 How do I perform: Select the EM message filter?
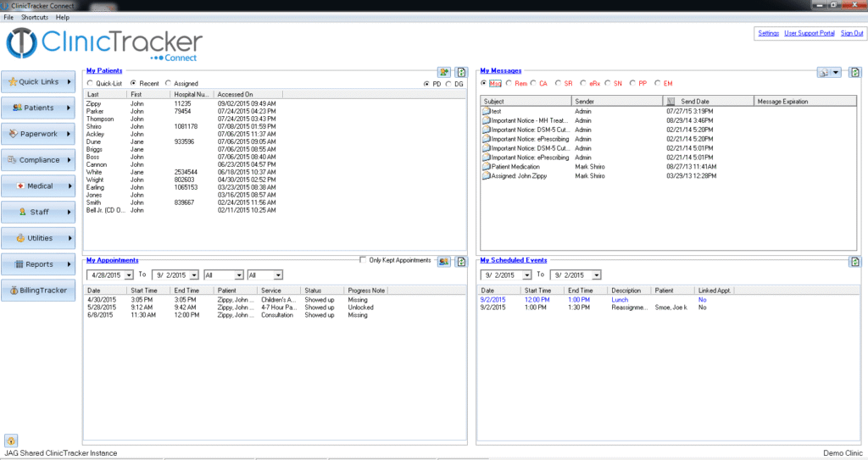coord(658,83)
